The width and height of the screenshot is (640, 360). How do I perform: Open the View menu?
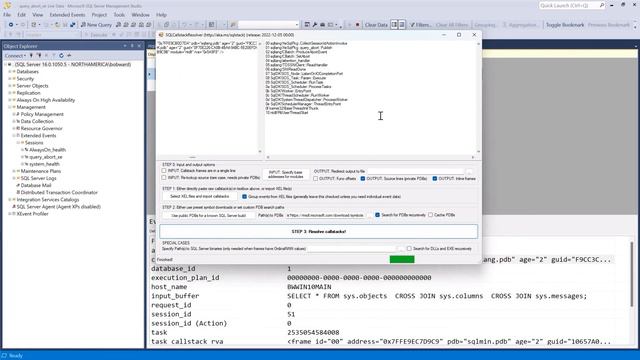coord(38,15)
